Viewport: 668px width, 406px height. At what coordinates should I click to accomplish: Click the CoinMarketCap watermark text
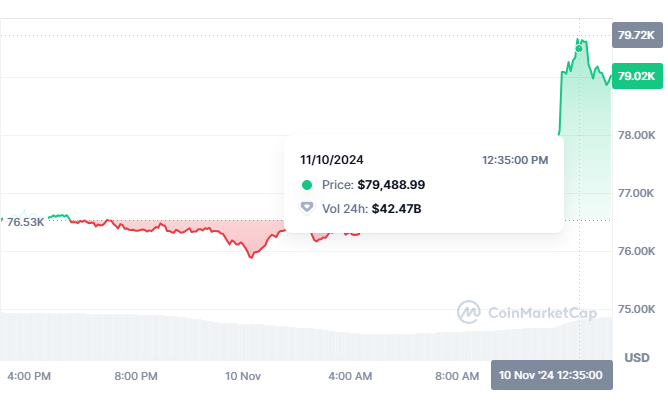pyautogui.click(x=541, y=313)
